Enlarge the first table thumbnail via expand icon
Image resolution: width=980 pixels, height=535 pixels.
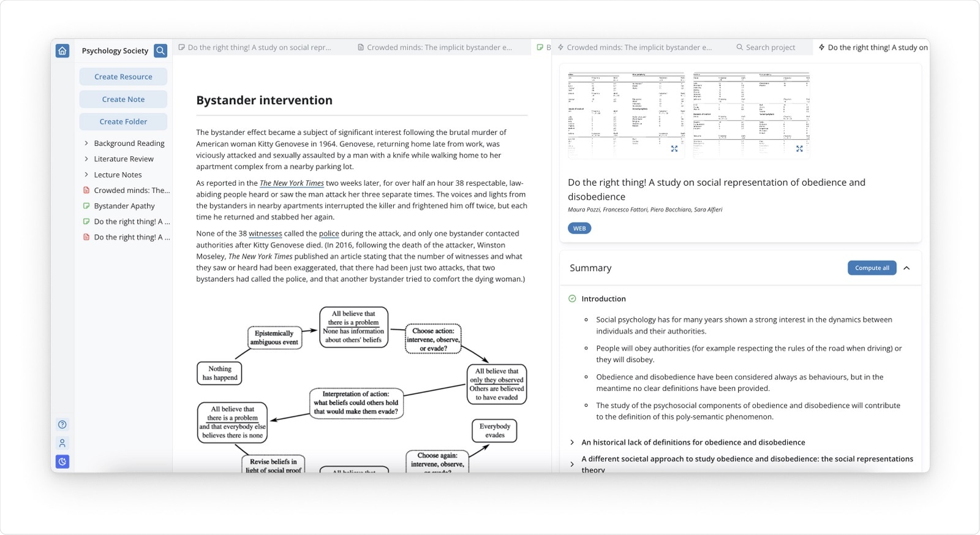coord(674,149)
